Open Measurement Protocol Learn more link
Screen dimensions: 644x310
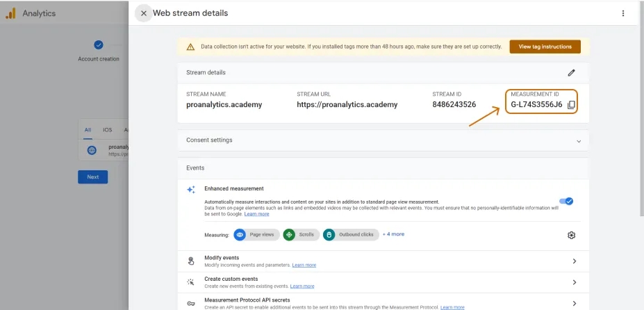tap(452, 307)
